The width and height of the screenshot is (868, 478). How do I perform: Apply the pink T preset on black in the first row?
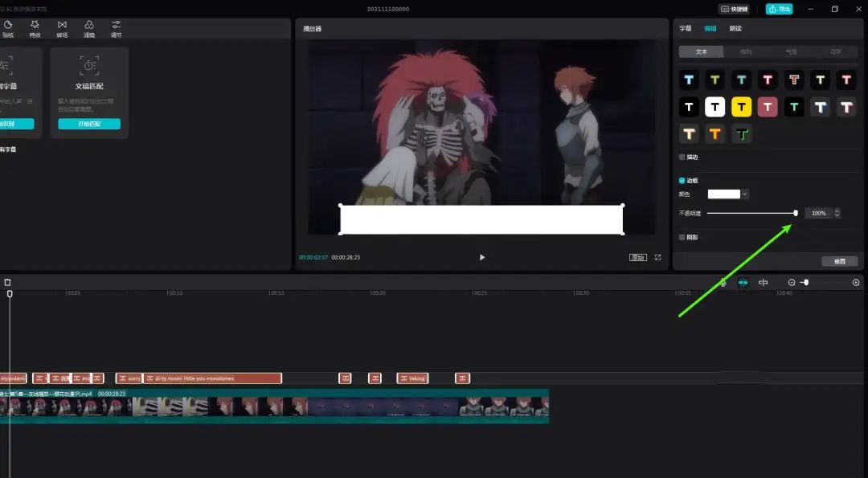pyautogui.click(x=768, y=80)
